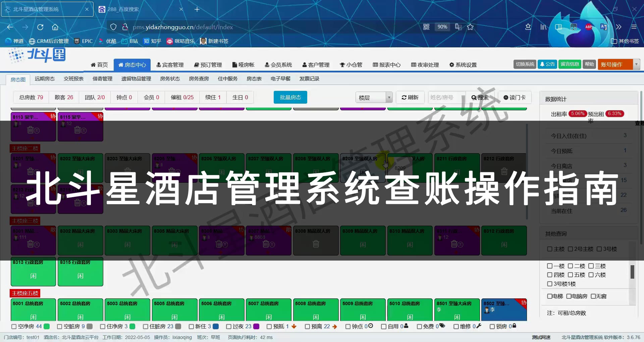Click the 切换系统 button
This screenshot has width=644, height=342.
point(525,64)
